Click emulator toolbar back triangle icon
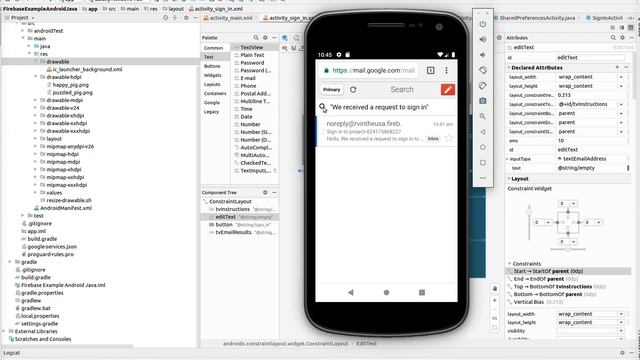Screen dimensions: 640x360 tap(483, 132)
